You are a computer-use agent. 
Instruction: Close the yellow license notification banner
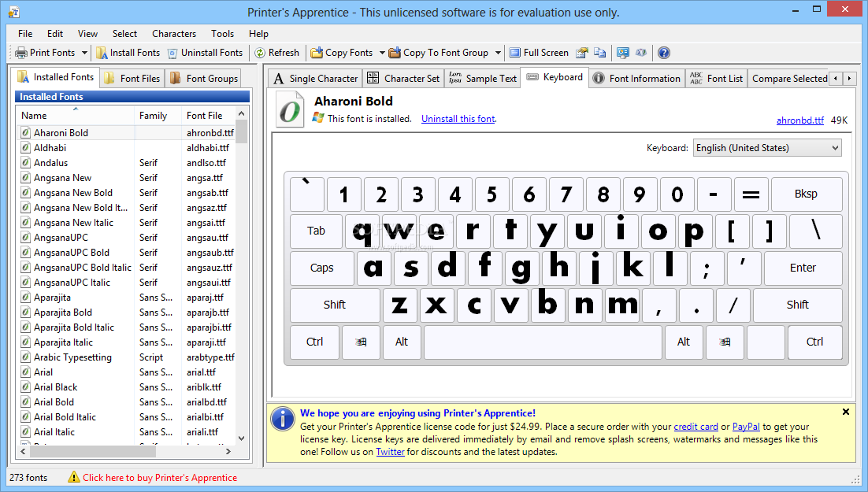point(846,412)
